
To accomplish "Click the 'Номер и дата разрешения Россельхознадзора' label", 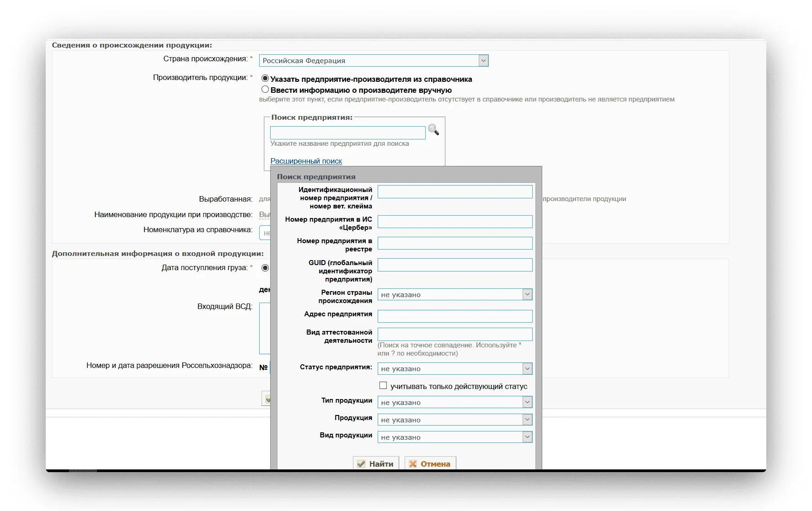I will tap(169, 365).
